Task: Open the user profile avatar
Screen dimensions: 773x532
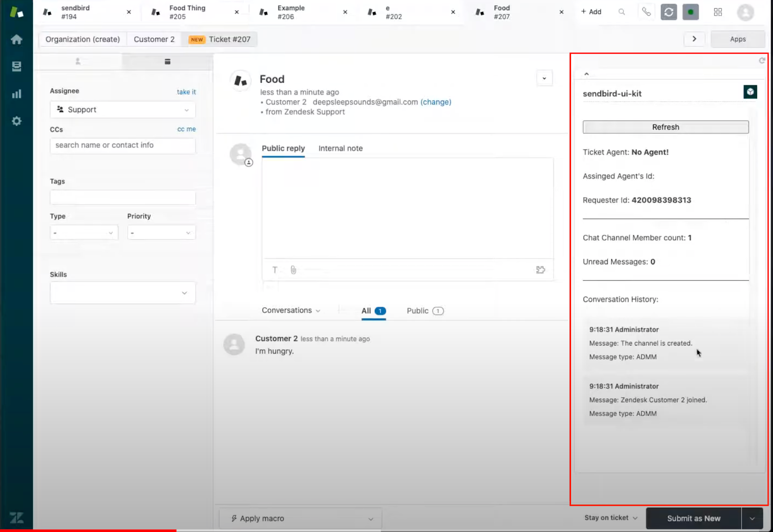Action: coord(745,12)
